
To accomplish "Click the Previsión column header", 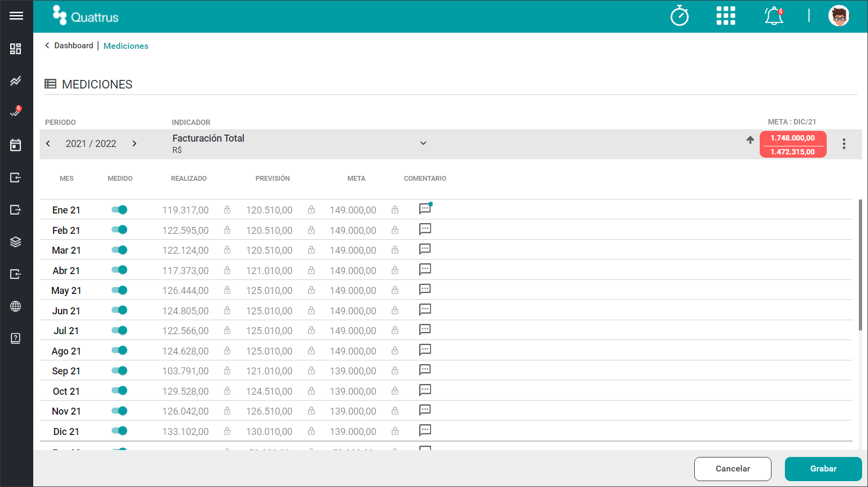I will (272, 179).
